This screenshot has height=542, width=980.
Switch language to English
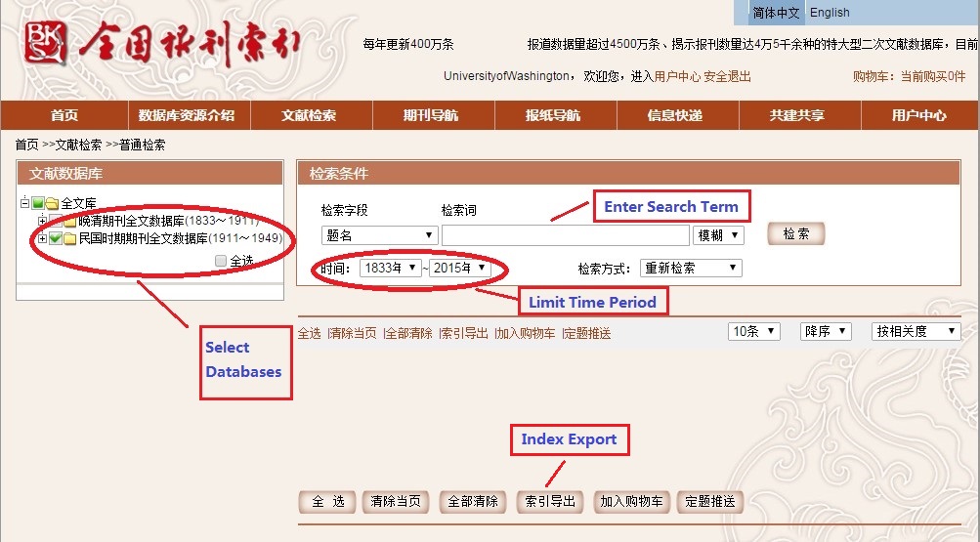(x=830, y=13)
